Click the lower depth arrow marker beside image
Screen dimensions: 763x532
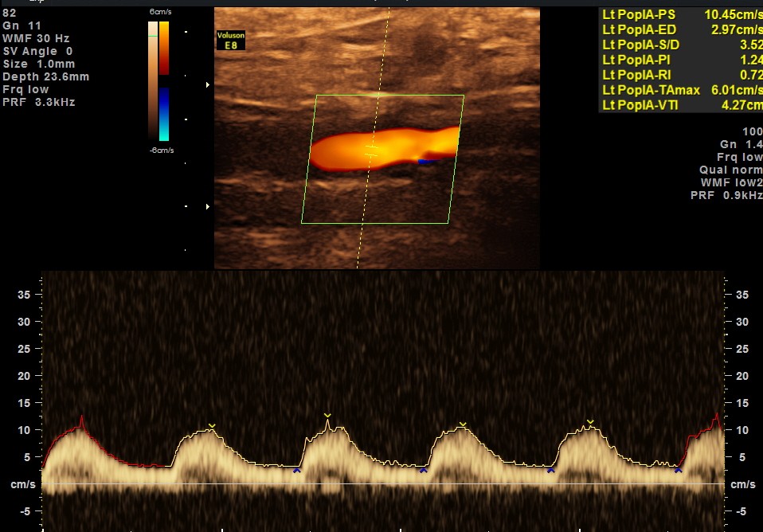click(x=209, y=207)
